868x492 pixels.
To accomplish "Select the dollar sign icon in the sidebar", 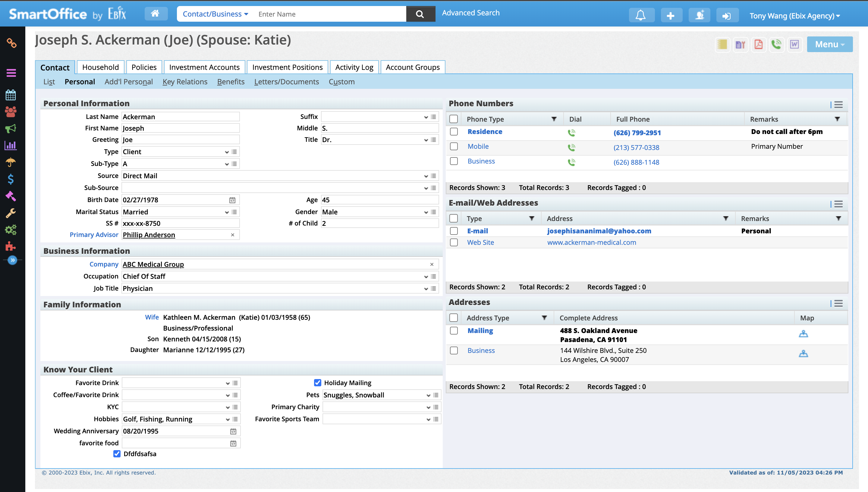I will 11,179.
